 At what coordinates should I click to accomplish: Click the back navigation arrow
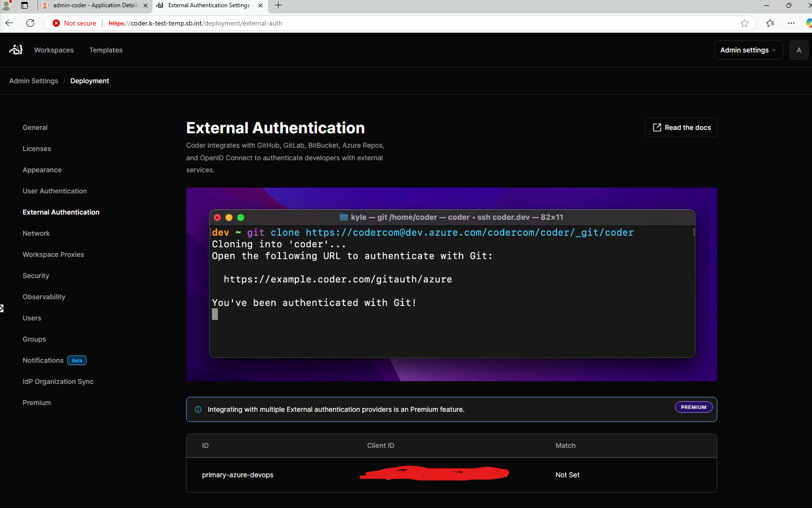coord(9,23)
